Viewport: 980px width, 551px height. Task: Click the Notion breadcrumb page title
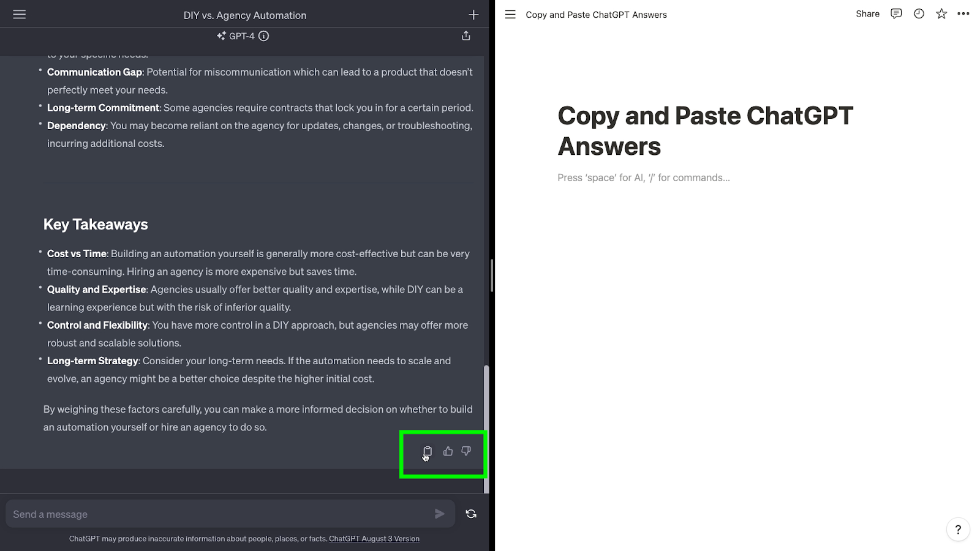[x=596, y=15]
